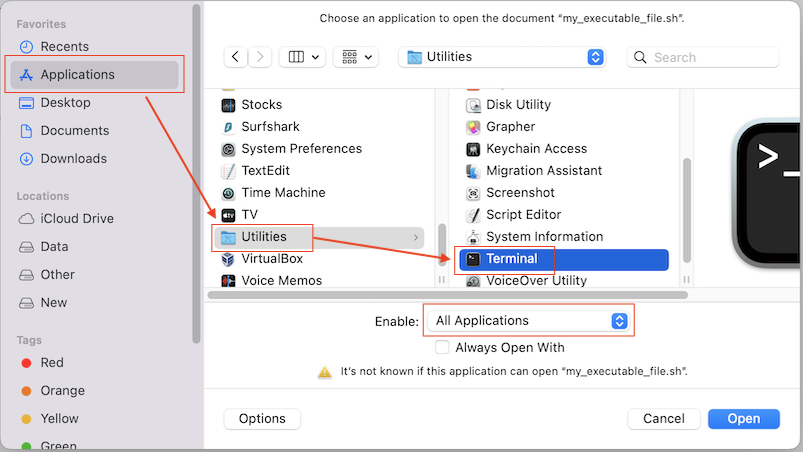Screen dimensions: 803x452
Task: Click the large Terminal preview image
Action: point(767,195)
